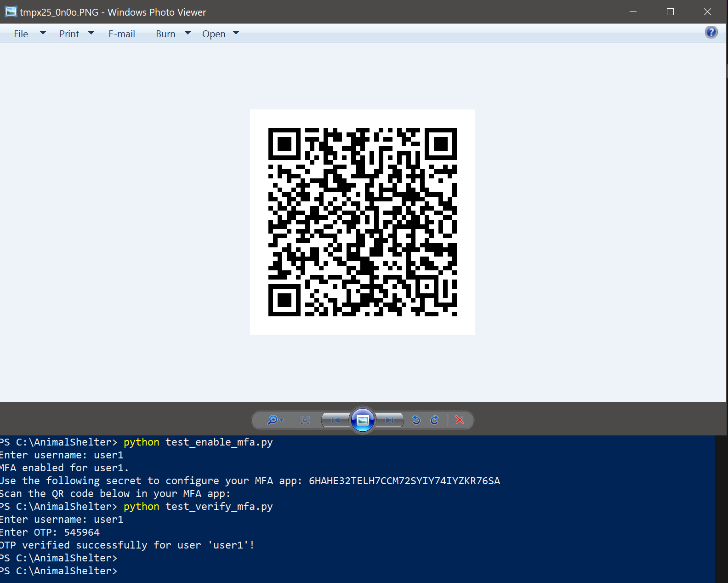
Task: Open the Burn menu
Action: [x=165, y=34]
